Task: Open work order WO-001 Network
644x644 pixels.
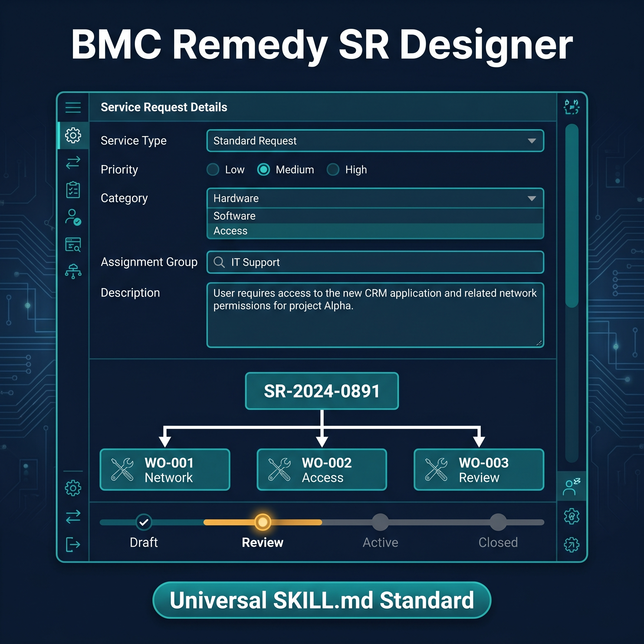Action: click(x=165, y=469)
